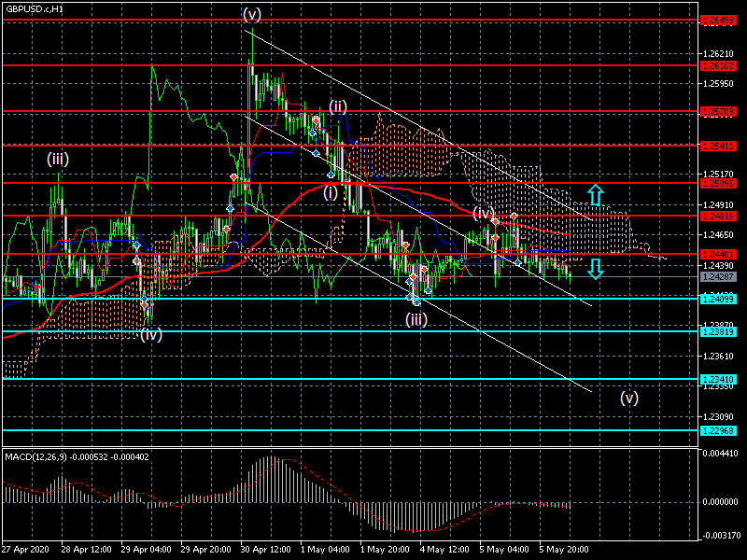The width and height of the screenshot is (747, 560).
Task: Click the 4 May 12:00 time axis marker
Action: click(444, 550)
